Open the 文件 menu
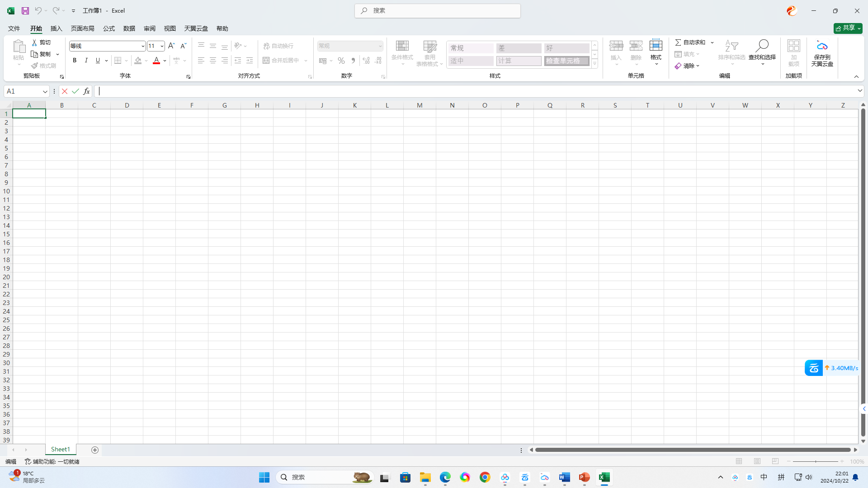This screenshot has width=868, height=488. 13,28
